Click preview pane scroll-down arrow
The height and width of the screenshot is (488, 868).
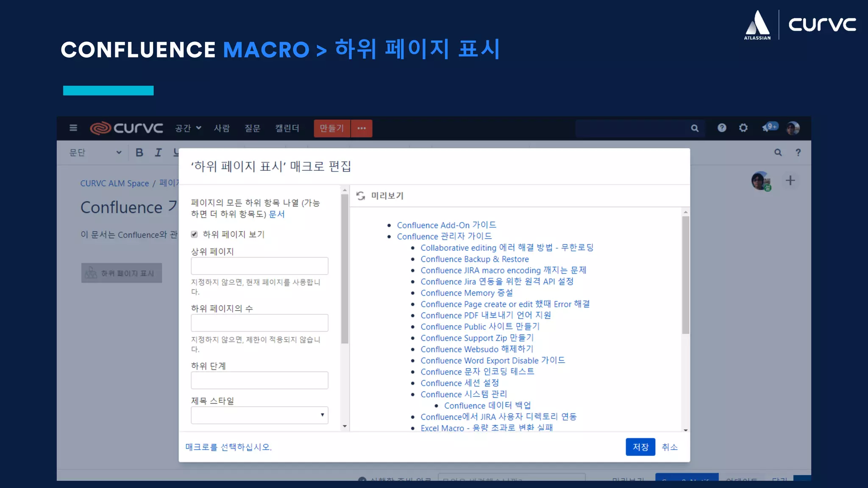[x=685, y=430]
